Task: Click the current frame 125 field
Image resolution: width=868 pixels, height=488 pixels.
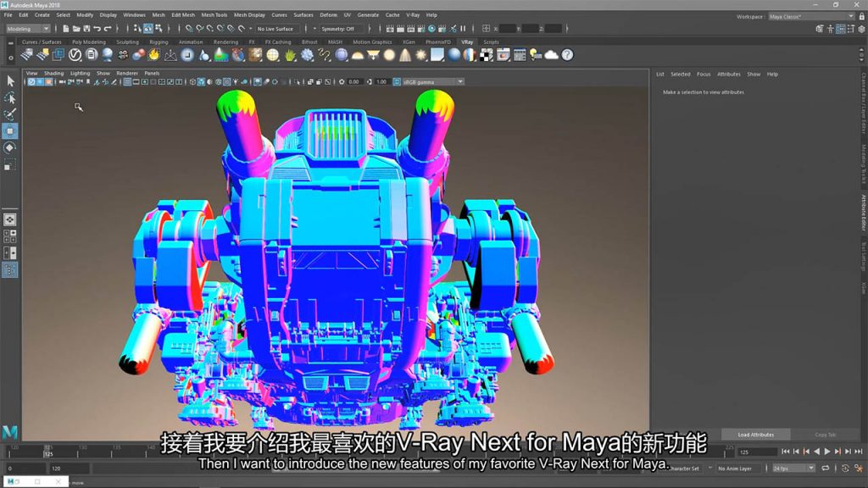Action: point(757,452)
